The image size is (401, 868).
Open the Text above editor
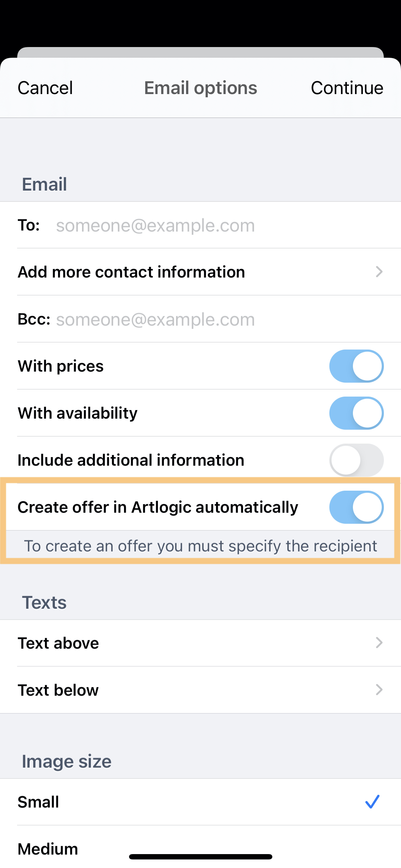(x=58, y=643)
